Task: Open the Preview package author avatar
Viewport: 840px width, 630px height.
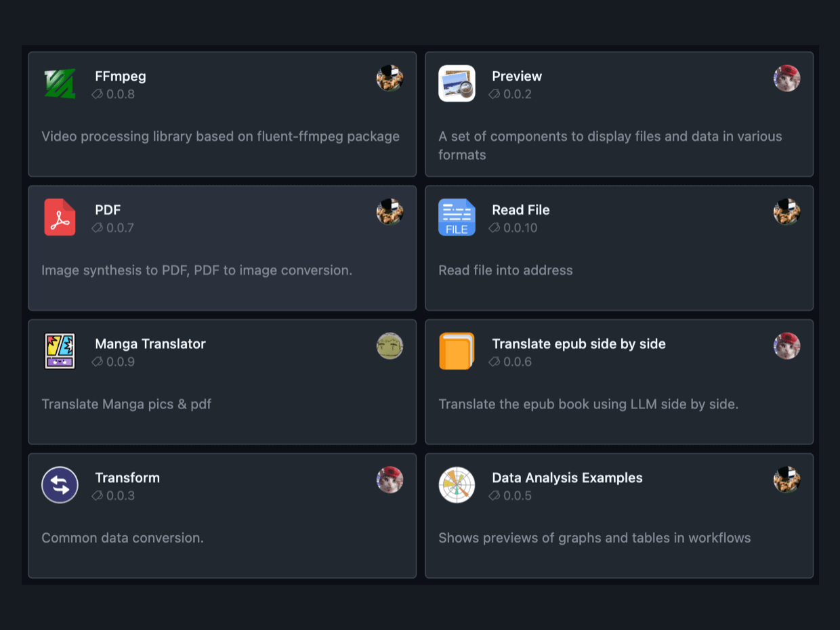Action: (786, 79)
